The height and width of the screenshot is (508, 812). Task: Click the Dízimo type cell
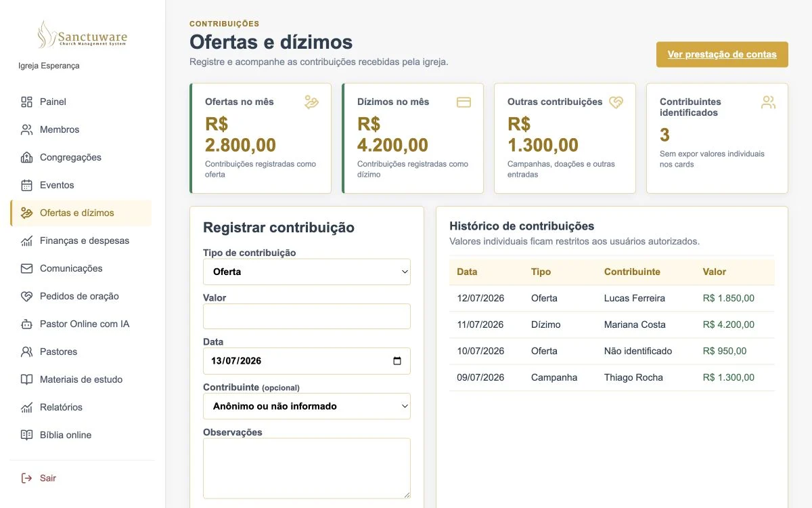(546, 324)
